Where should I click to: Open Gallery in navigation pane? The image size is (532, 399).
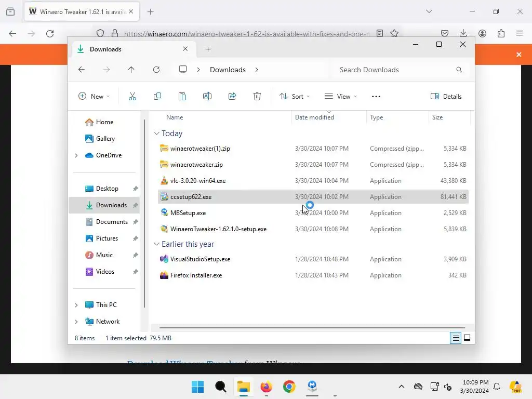click(105, 139)
